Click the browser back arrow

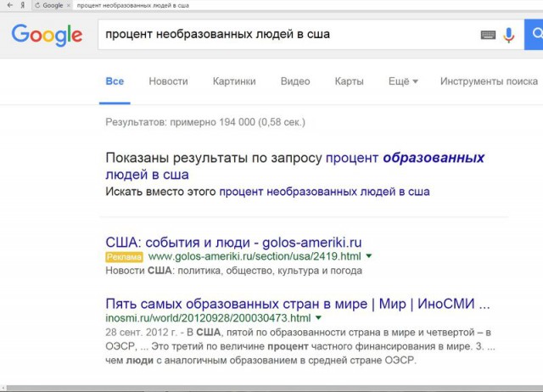pyautogui.click(x=9, y=5)
